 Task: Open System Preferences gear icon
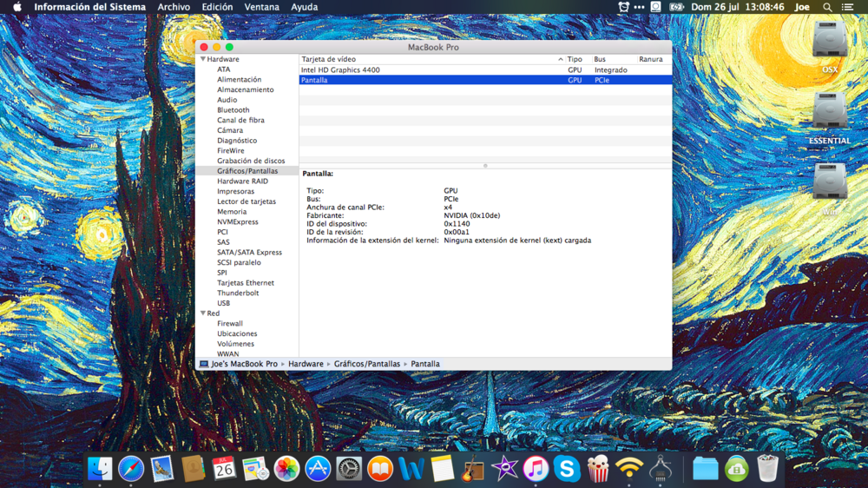click(349, 469)
